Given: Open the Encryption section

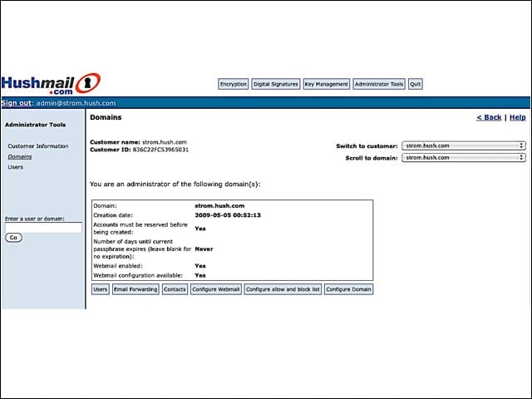Looking at the screenshot, I should coord(233,84).
